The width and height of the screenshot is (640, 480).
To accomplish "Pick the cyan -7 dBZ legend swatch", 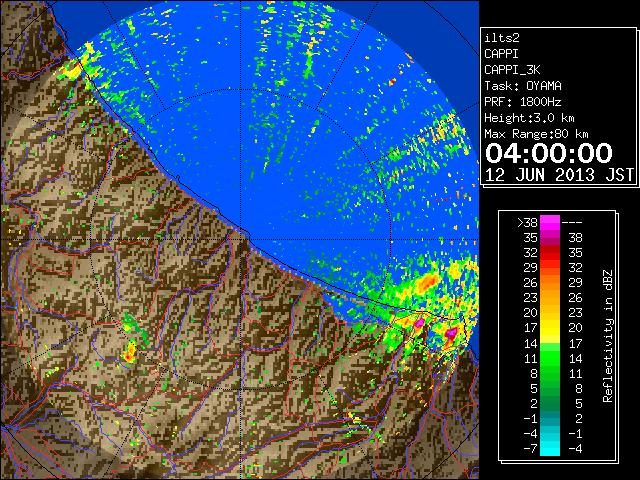I will click(550, 448).
